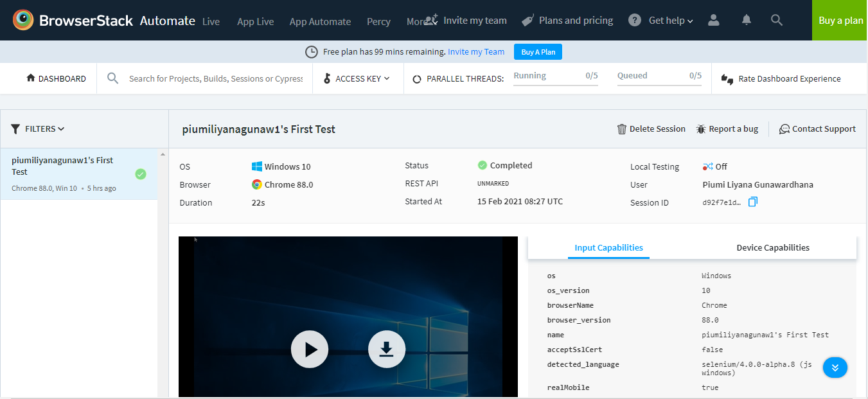This screenshot has height=399, width=868.
Task: Click the session ID d92f7e1d text
Action: [x=722, y=202]
